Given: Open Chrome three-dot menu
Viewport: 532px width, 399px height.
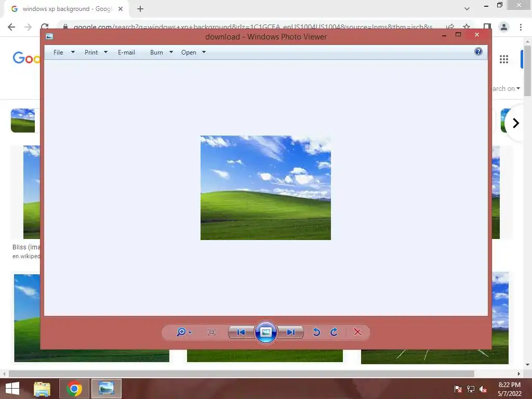Looking at the screenshot, I should [x=521, y=27].
